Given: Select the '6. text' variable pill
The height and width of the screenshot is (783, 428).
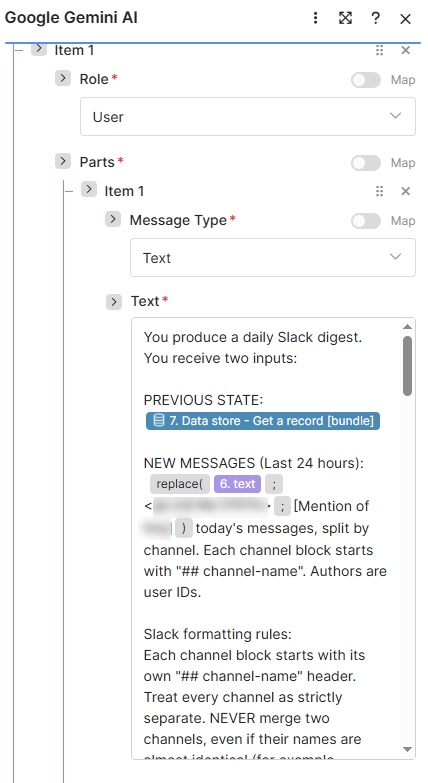Looking at the screenshot, I should [x=237, y=483].
